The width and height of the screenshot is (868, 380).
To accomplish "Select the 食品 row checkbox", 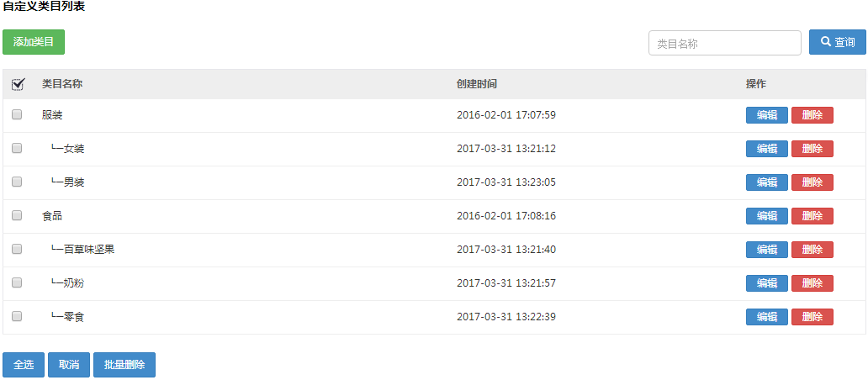I will (17, 216).
